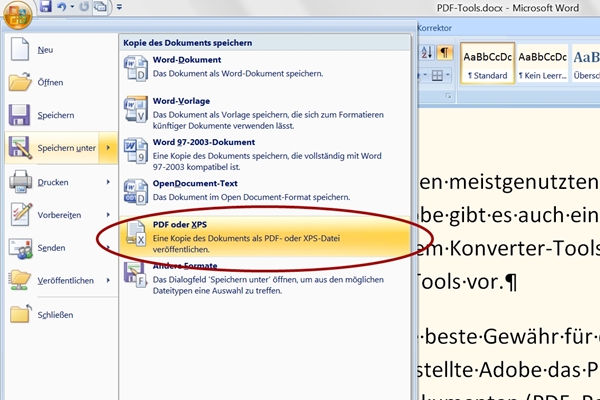Click the Word-Dokument file icon
This screenshot has width=600, height=400.
coord(135,68)
